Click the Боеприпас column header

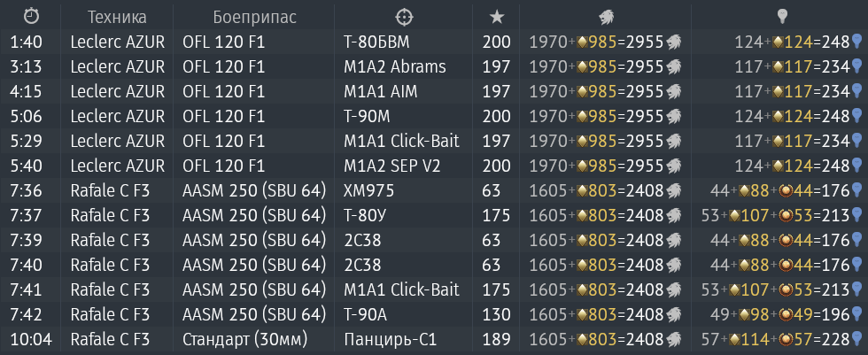pyautogui.click(x=255, y=17)
